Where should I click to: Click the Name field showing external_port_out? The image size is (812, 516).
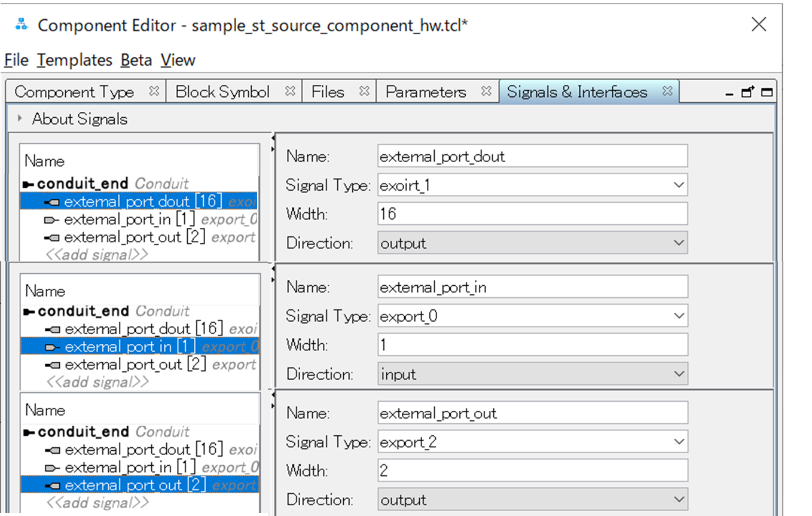532,413
